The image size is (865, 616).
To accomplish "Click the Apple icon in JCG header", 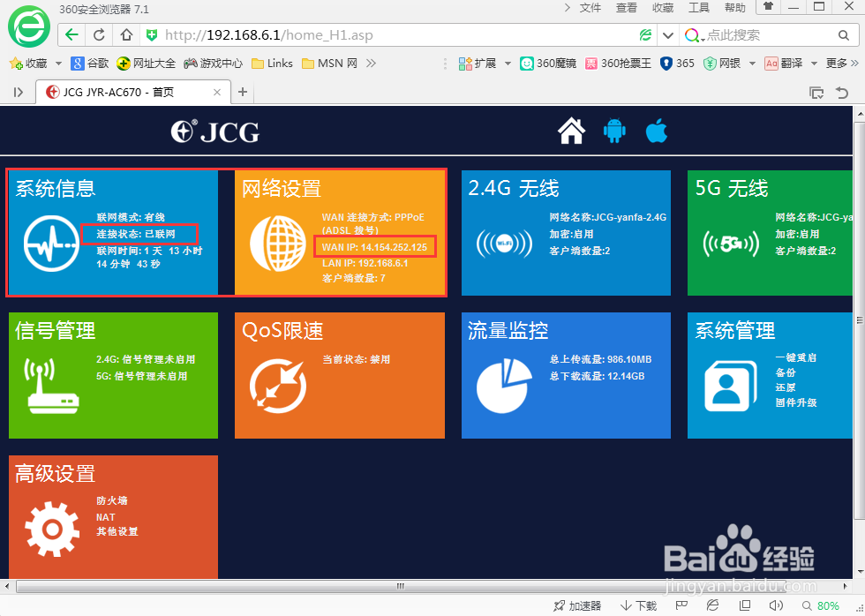I will (656, 131).
